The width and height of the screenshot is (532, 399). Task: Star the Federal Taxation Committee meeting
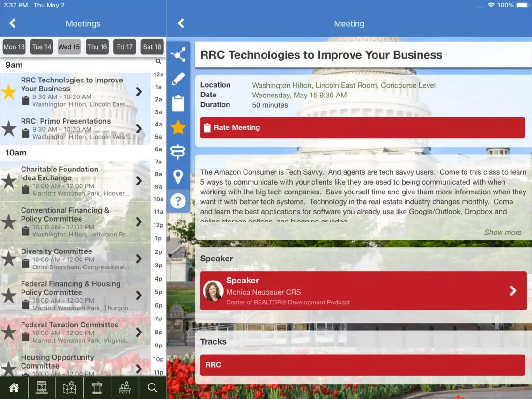9,332
